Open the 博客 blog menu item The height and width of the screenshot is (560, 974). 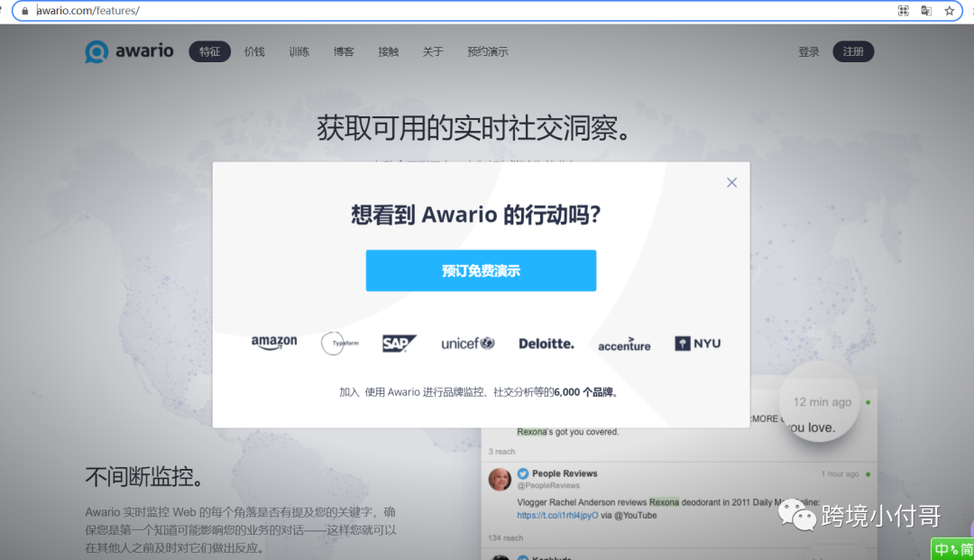pyautogui.click(x=344, y=51)
